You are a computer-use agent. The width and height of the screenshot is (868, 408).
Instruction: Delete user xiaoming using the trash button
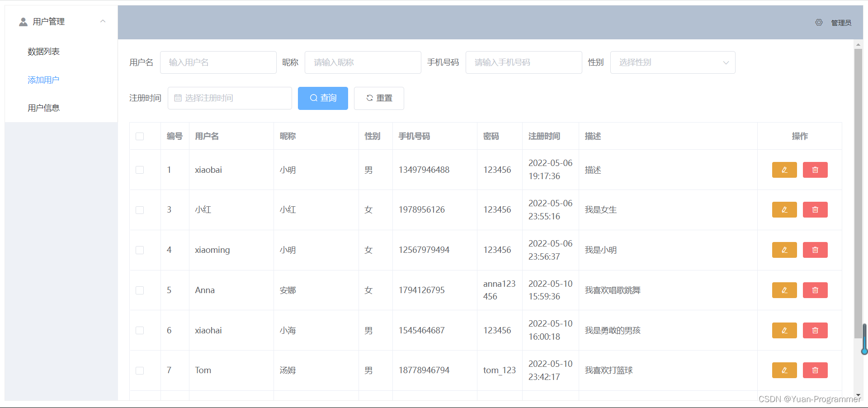click(x=815, y=250)
